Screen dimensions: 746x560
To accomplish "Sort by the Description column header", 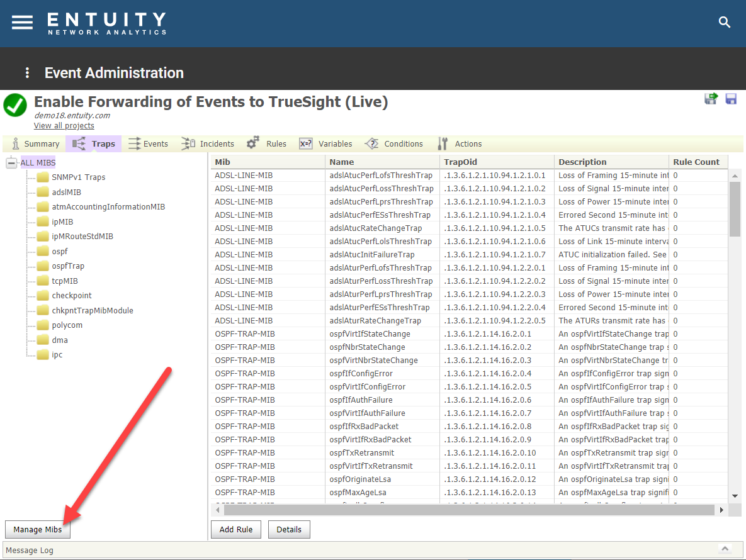I will click(x=611, y=162).
